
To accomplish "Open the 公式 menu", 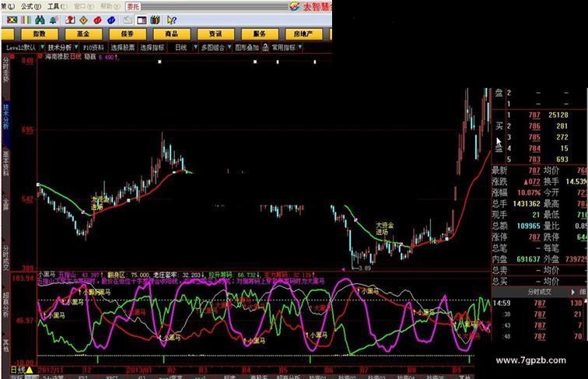I will tap(31, 6).
